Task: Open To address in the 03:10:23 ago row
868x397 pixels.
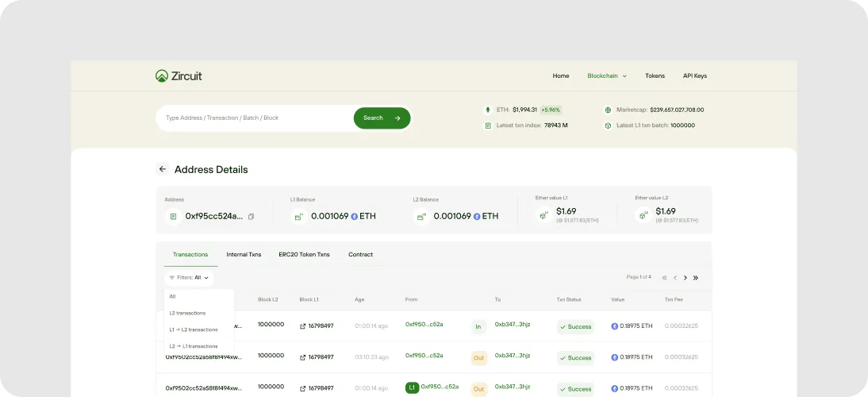Action: [513, 356]
